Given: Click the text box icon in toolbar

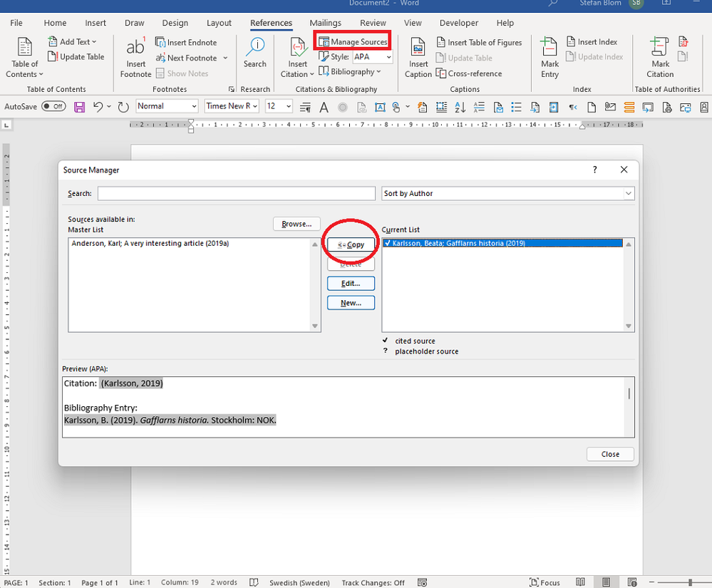Looking at the screenshot, I should [x=380, y=107].
